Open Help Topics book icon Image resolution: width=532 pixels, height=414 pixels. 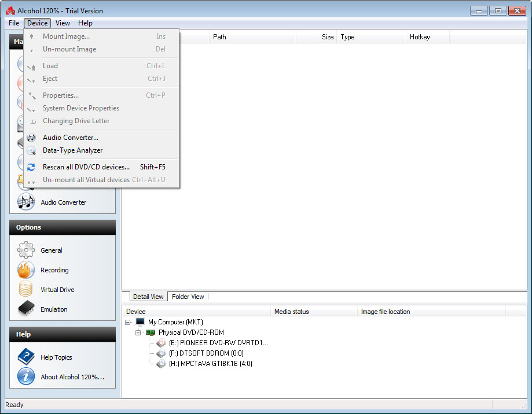click(26, 357)
